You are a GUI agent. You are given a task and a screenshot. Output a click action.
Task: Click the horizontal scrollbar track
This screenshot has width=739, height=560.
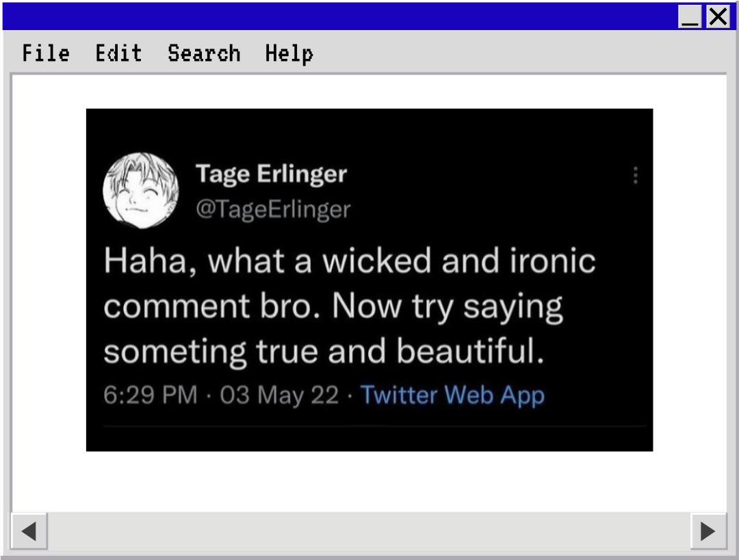point(369,531)
